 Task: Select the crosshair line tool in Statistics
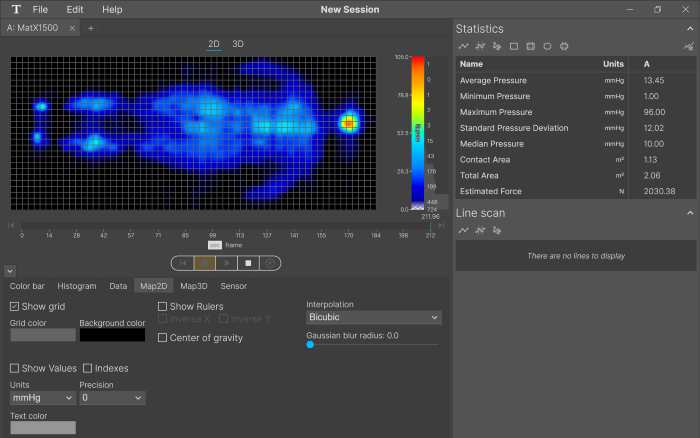[x=480, y=46]
